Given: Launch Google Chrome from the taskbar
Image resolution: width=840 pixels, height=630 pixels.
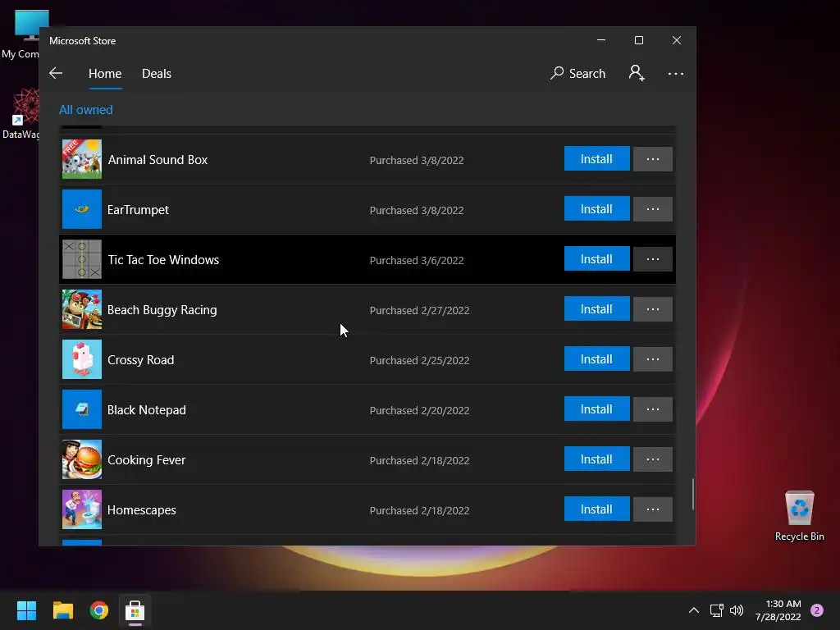Looking at the screenshot, I should click(x=99, y=610).
